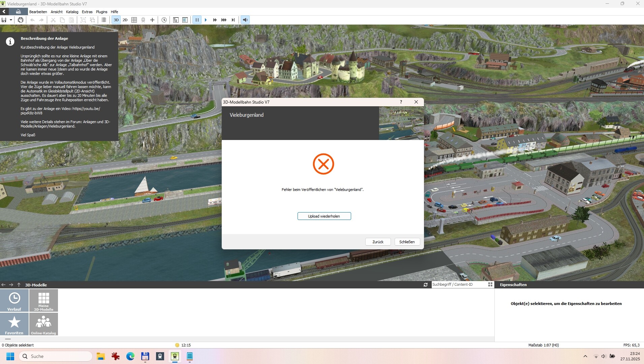Open the Online-Katalog tile
Viewport: 644px width, 364px height.
click(43, 324)
